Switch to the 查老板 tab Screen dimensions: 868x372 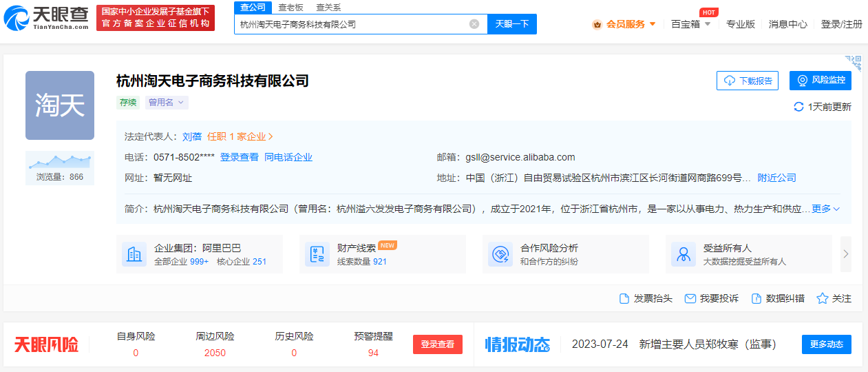click(290, 7)
